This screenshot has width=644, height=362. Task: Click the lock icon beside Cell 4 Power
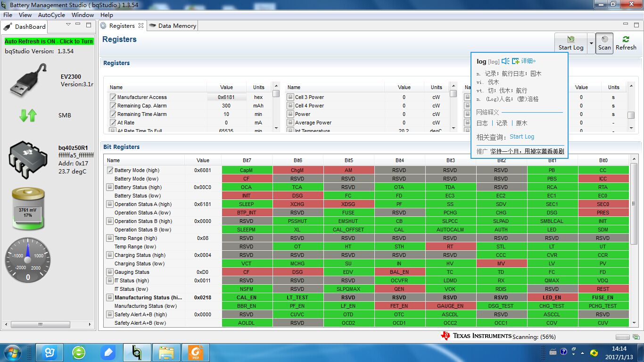(290, 106)
